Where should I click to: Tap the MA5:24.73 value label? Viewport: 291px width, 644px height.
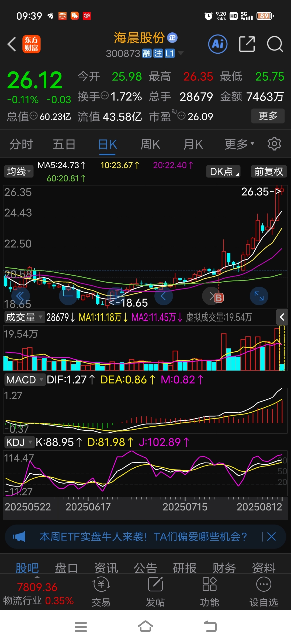(x=62, y=165)
